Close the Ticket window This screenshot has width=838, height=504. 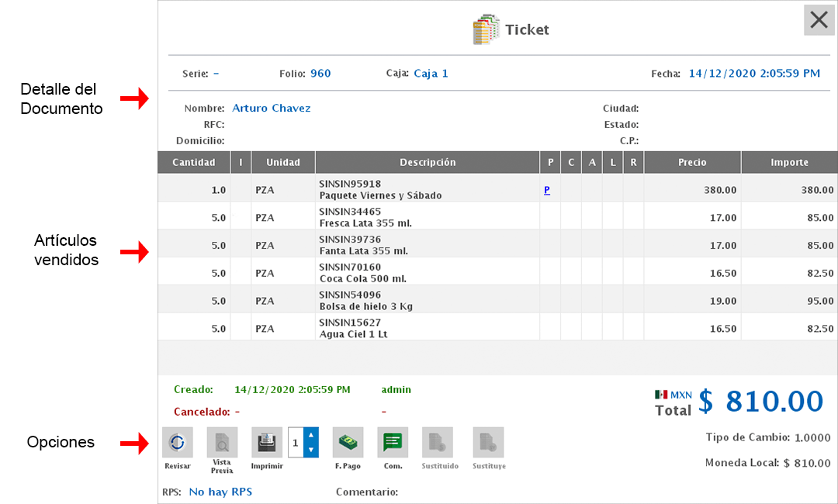click(819, 20)
